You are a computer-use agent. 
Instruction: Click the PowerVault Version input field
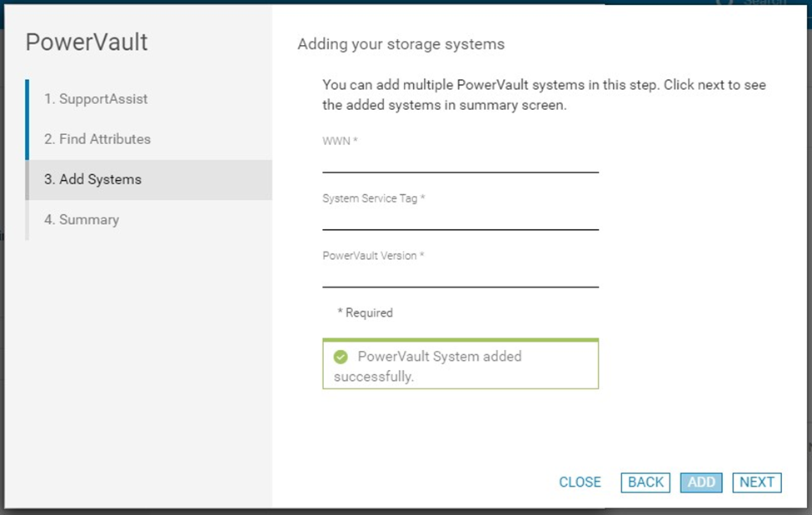tap(460, 277)
